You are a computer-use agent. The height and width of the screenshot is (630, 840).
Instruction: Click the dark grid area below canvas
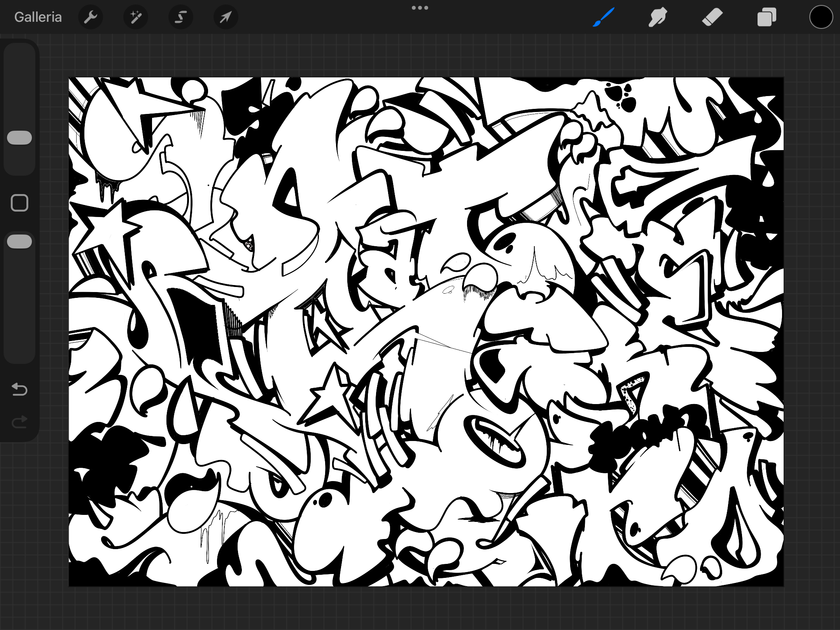(420, 609)
